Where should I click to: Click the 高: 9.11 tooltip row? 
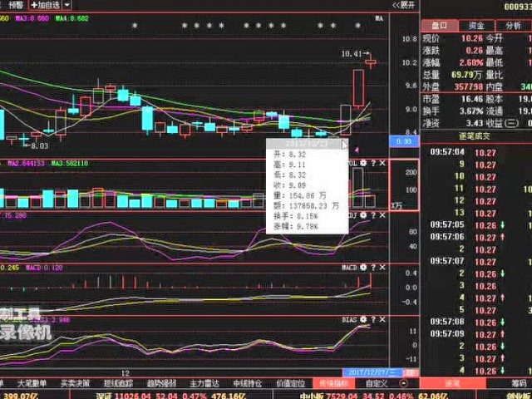289,165
